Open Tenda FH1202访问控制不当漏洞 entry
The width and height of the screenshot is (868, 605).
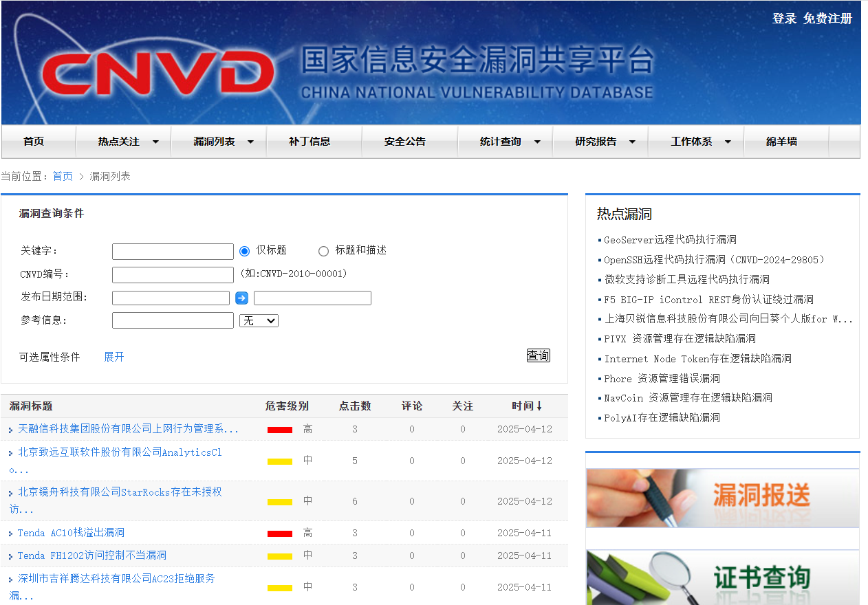pyautogui.click(x=91, y=555)
